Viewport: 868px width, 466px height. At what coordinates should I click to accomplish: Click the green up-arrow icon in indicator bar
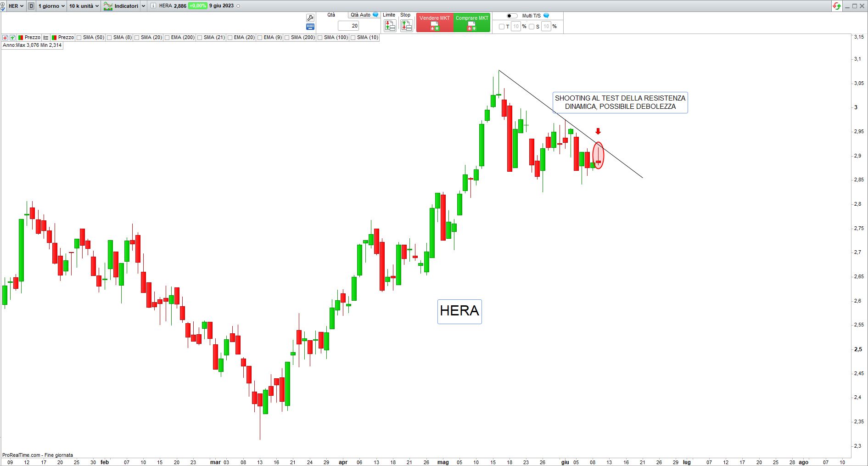point(12,38)
